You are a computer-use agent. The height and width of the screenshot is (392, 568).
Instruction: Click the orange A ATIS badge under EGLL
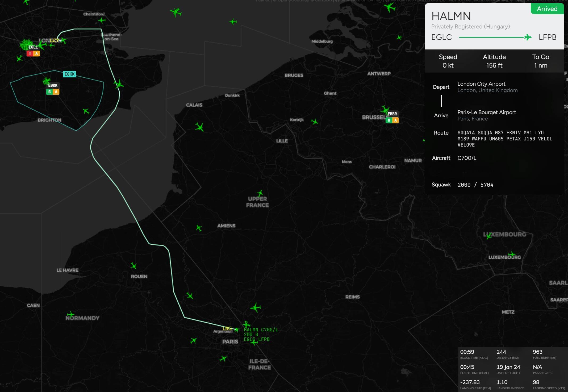36,53
